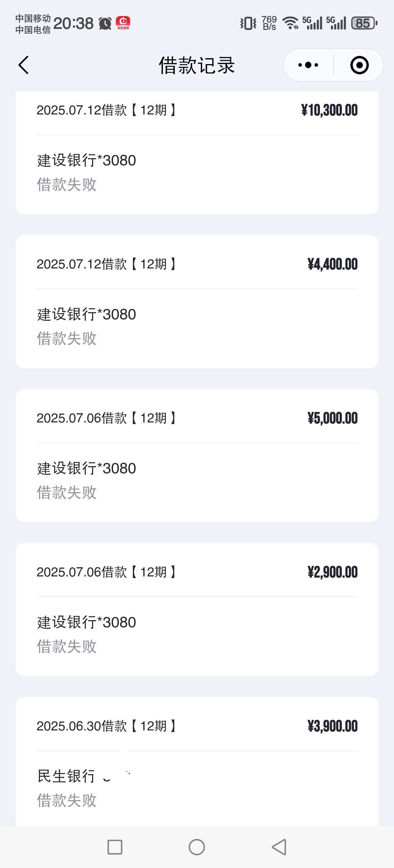394x868 pixels.
Task: Open the ¥2,900.00 loan record
Action: click(197, 610)
